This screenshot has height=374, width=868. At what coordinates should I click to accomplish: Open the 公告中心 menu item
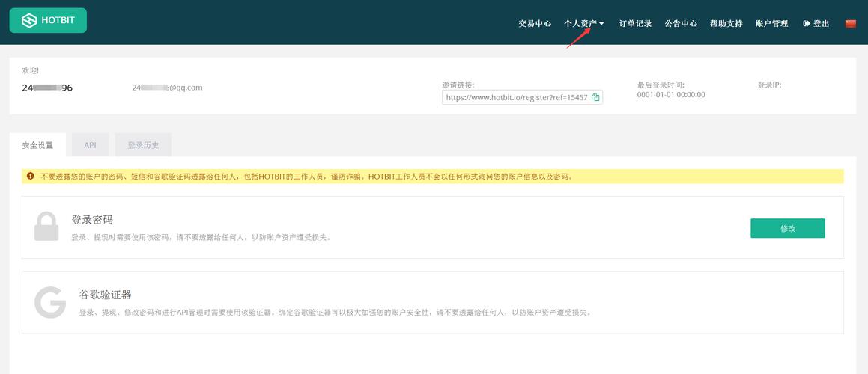pyautogui.click(x=681, y=23)
